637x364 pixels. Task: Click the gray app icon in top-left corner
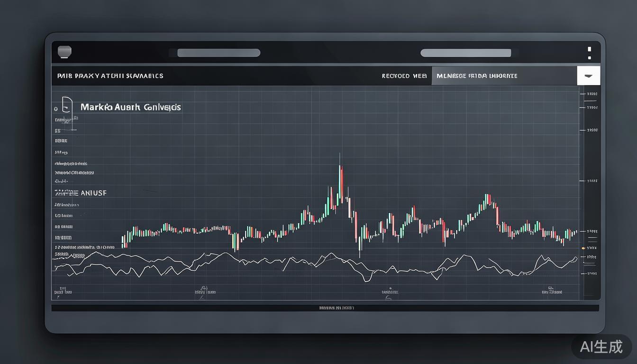[64, 52]
